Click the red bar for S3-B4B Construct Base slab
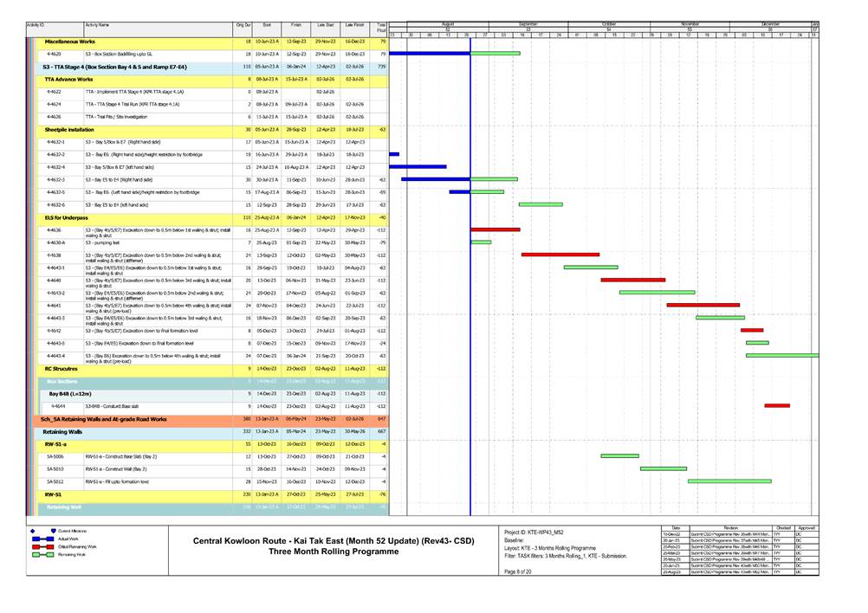Viewport: 868px width, 613px height. pos(776,405)
